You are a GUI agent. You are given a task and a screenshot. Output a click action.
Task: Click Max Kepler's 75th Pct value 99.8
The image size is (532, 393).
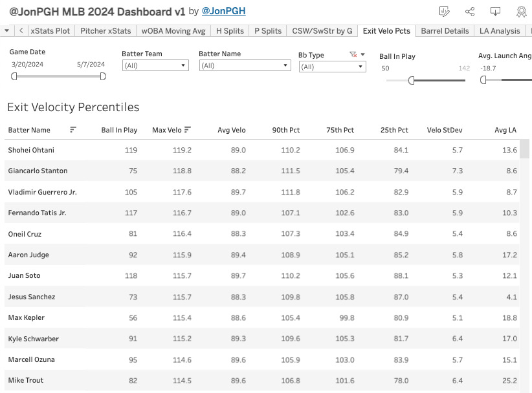[x=347, y=318]
